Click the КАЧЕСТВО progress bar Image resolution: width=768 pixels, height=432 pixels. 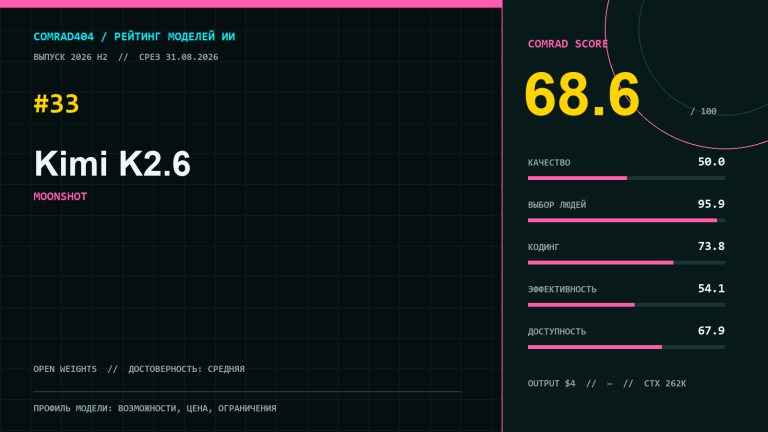tap(626, 178)
